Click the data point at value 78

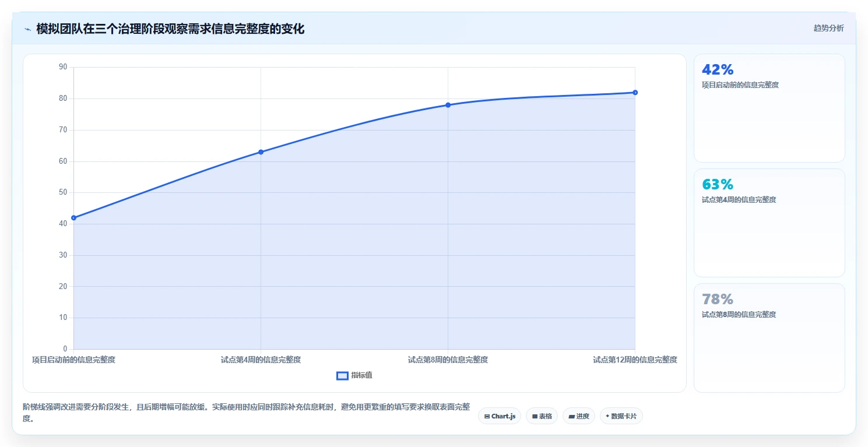pos(448,105)
